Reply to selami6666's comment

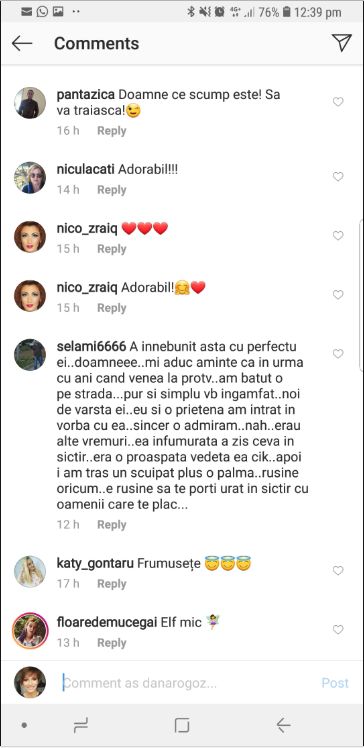112,525
